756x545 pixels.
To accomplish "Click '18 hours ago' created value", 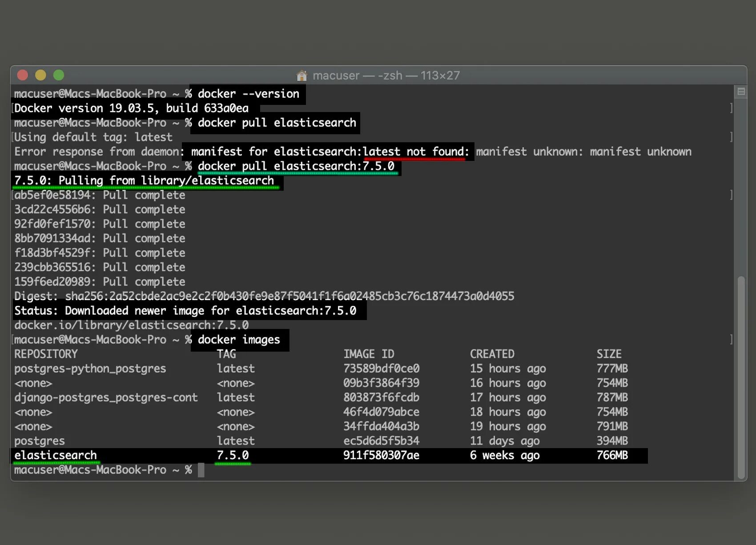I will (x=508, y=412).
